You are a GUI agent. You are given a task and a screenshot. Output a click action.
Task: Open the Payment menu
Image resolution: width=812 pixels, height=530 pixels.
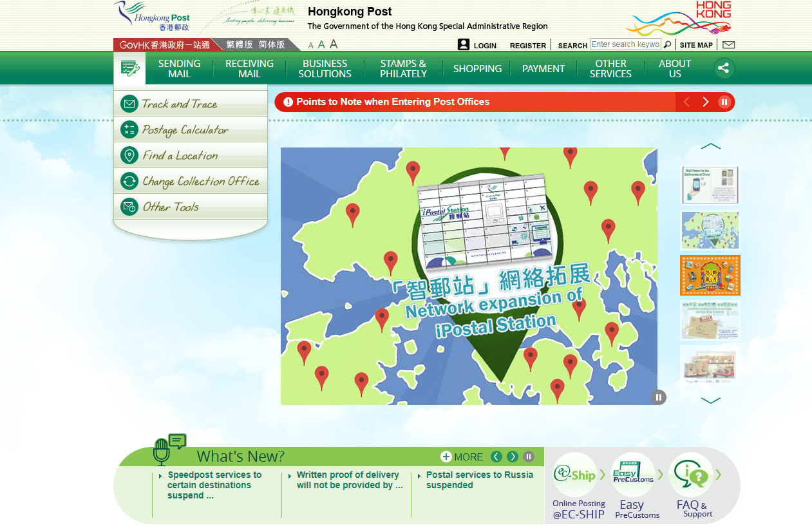coord(543,68)
